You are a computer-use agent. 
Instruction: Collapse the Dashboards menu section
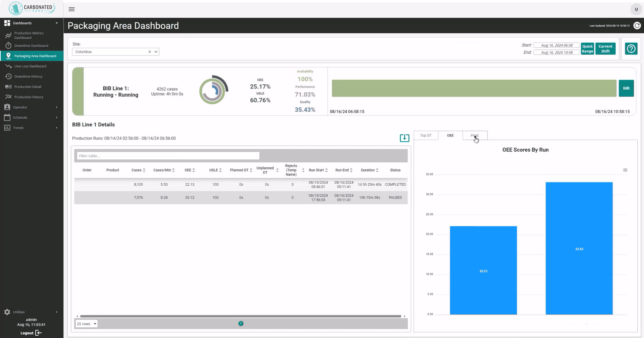point(57,23)
